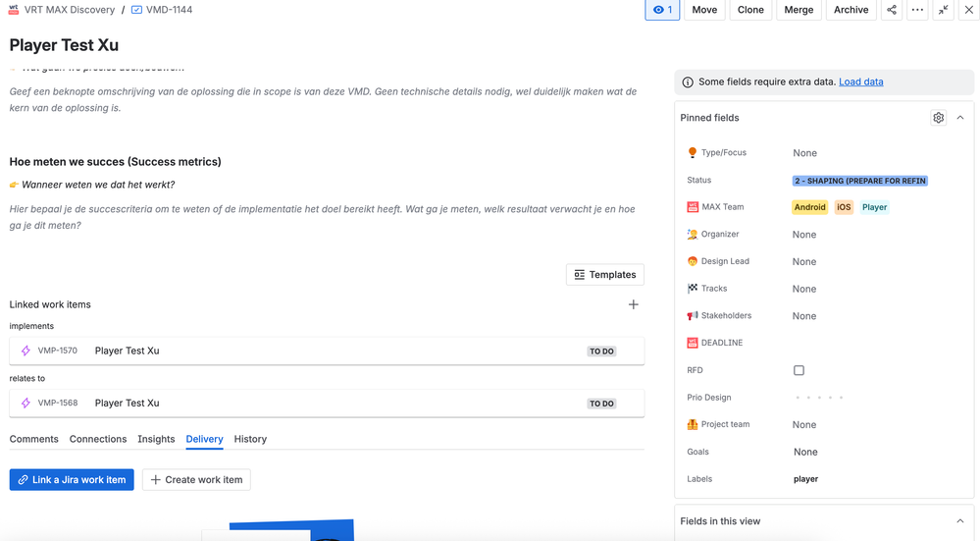This screenshot has height=541, width=980.
Task: Click the Project team icon
Action: 692,425
